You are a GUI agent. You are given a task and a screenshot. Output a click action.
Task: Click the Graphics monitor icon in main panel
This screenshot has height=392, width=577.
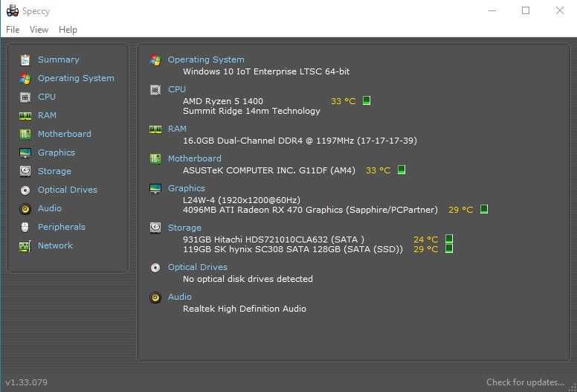155,189
